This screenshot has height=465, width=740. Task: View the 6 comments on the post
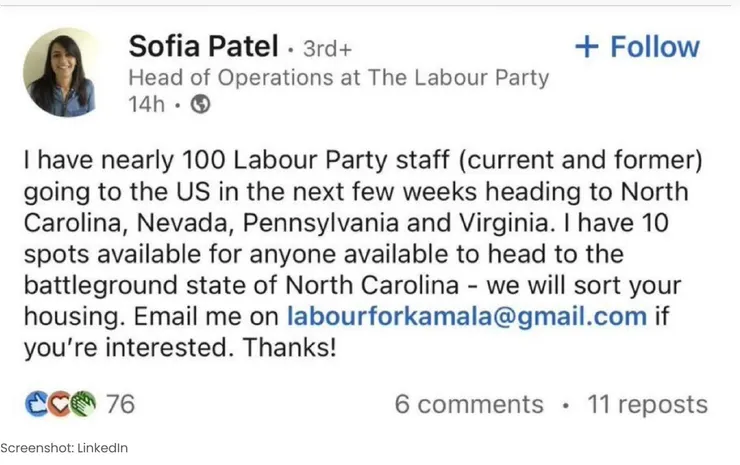(x=469, y=404)
